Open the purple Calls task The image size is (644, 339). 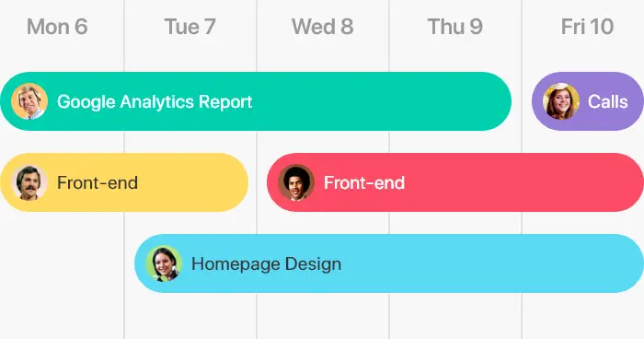588,101
